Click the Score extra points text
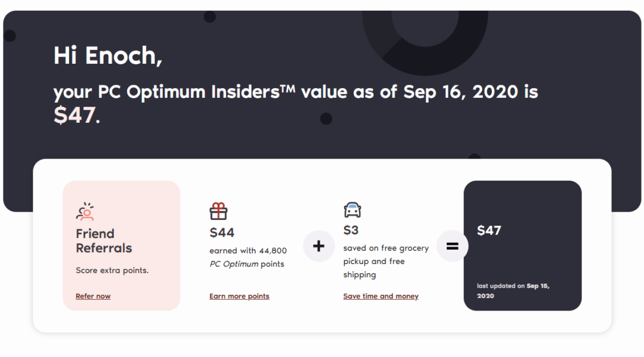The image size is (644, 357). [x=112, y=271]
